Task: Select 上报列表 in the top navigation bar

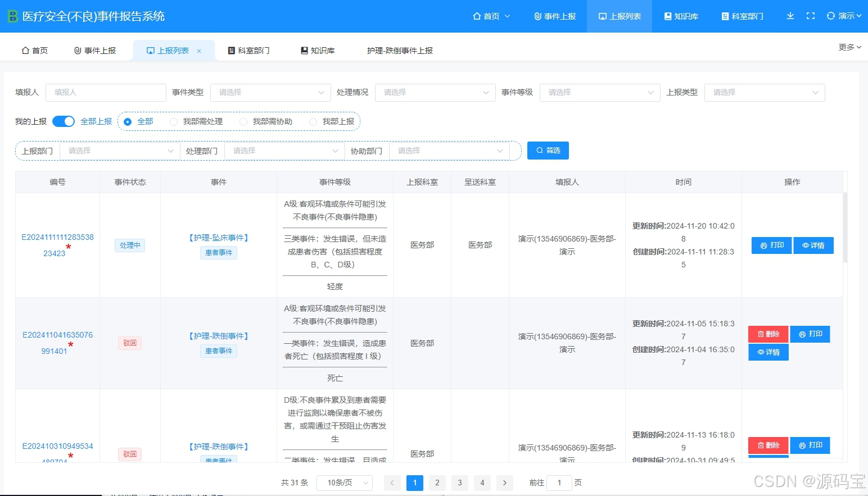Action: pyautogui.click(x=620, y=16)
